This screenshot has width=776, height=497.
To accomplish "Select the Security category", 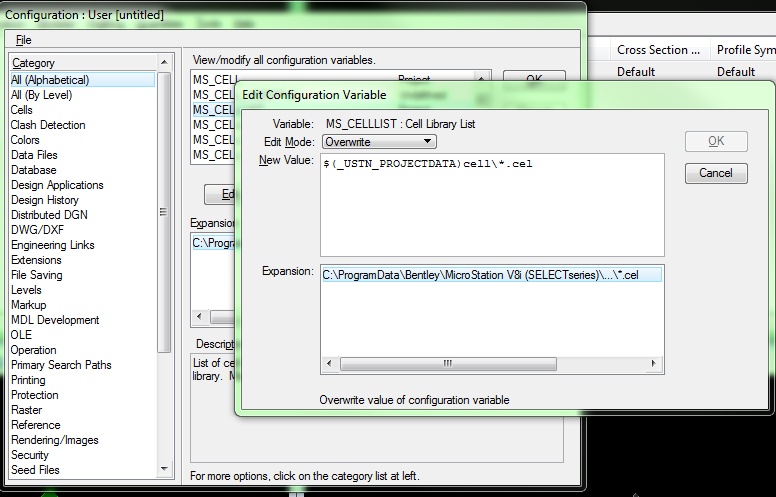I will pyautogui.click(x=30, y=455).
